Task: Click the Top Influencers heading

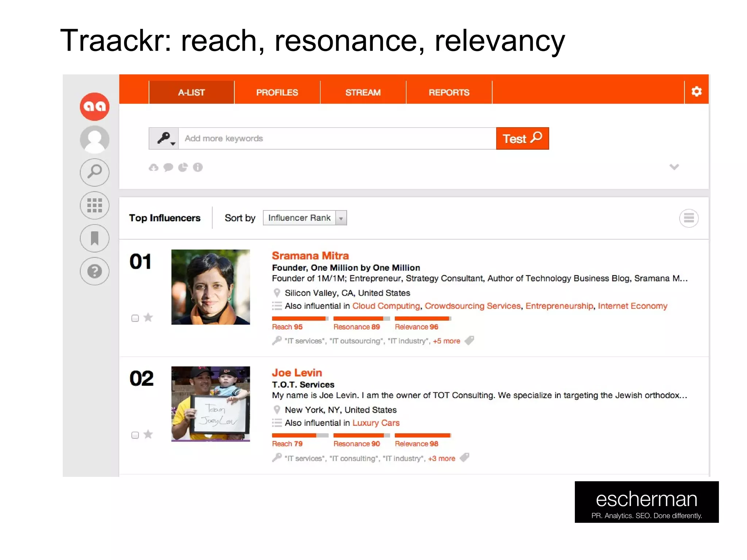Action: click(165, 218)
